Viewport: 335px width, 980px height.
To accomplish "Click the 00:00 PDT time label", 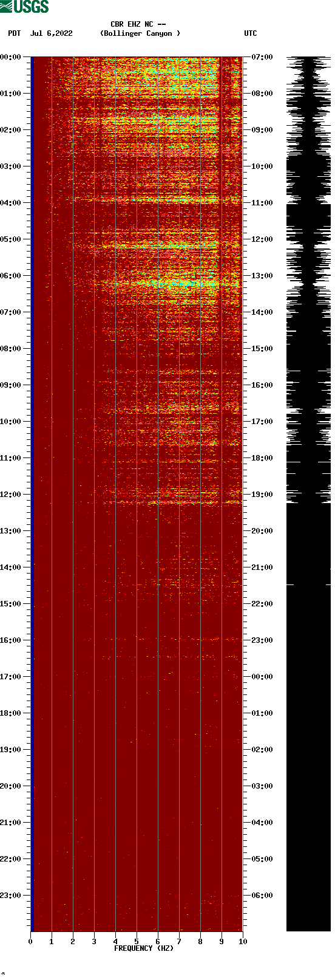I will tap(11, 57).
